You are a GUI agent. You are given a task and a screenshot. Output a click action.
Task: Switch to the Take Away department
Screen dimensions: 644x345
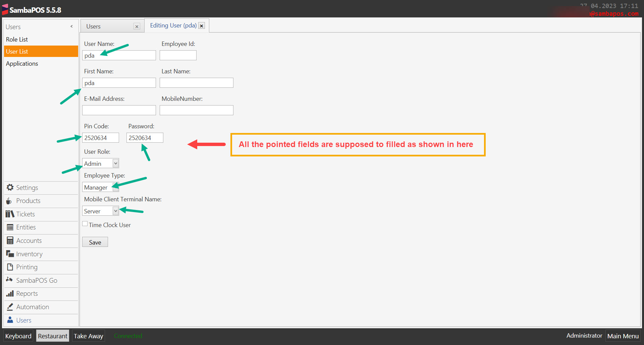pos(88,336)
